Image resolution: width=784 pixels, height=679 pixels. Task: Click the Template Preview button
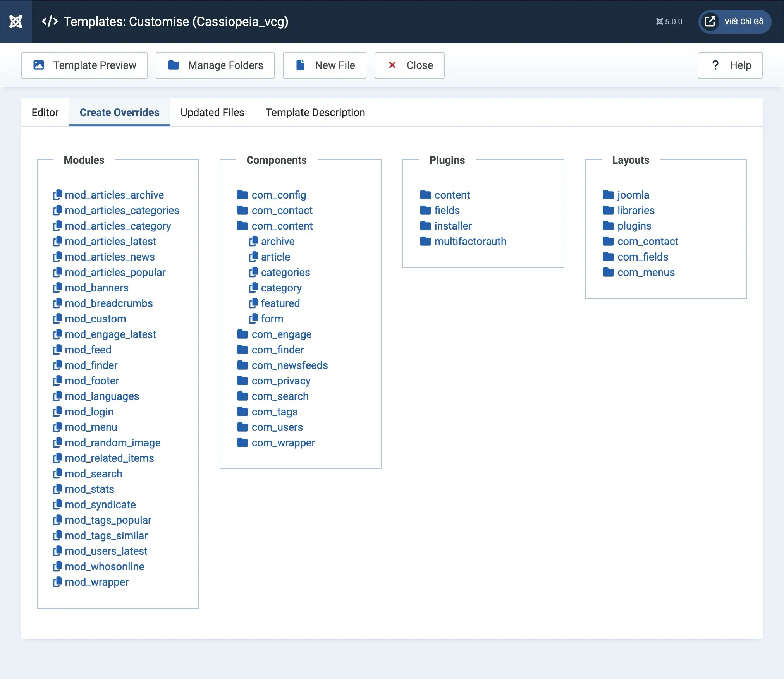[84, 65]
